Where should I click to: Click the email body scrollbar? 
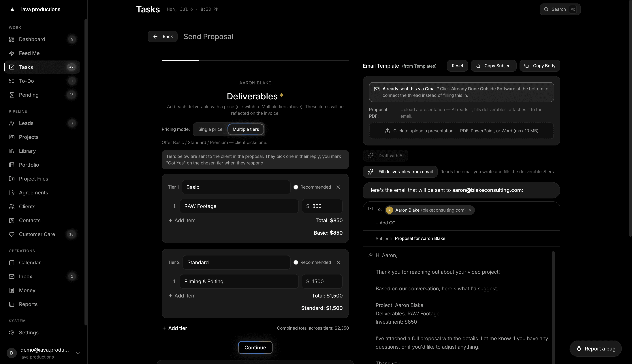pos(553,308)
